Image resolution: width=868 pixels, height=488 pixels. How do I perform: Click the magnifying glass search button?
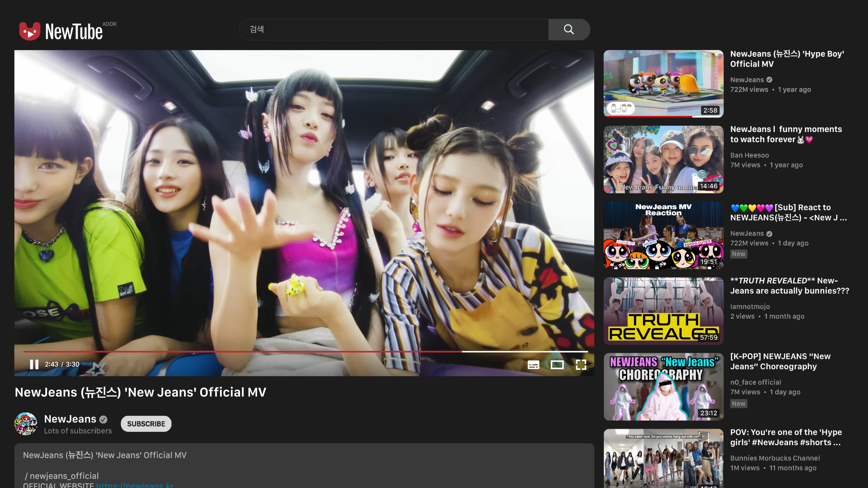point(569,30)
